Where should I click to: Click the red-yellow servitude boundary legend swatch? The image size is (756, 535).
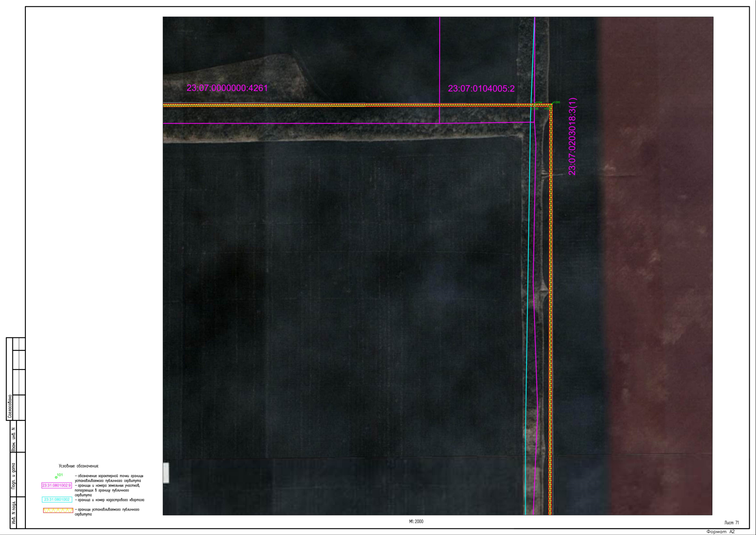pos(58,510)
